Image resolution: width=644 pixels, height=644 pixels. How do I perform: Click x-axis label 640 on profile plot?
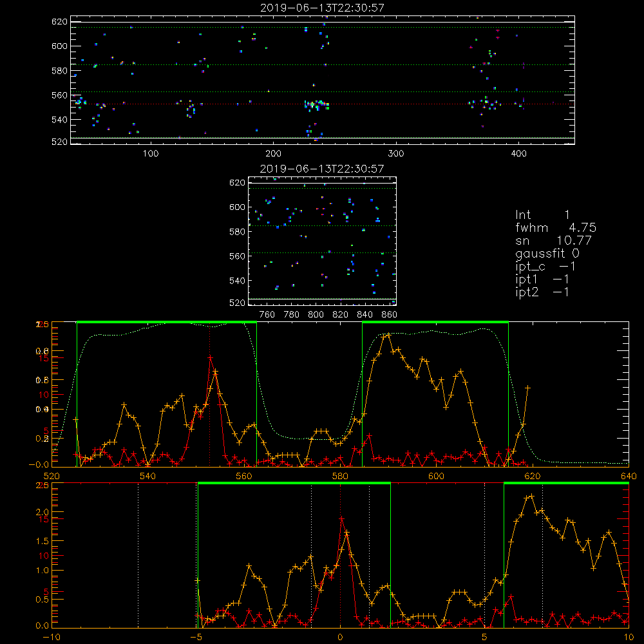[x=629, y=476]
